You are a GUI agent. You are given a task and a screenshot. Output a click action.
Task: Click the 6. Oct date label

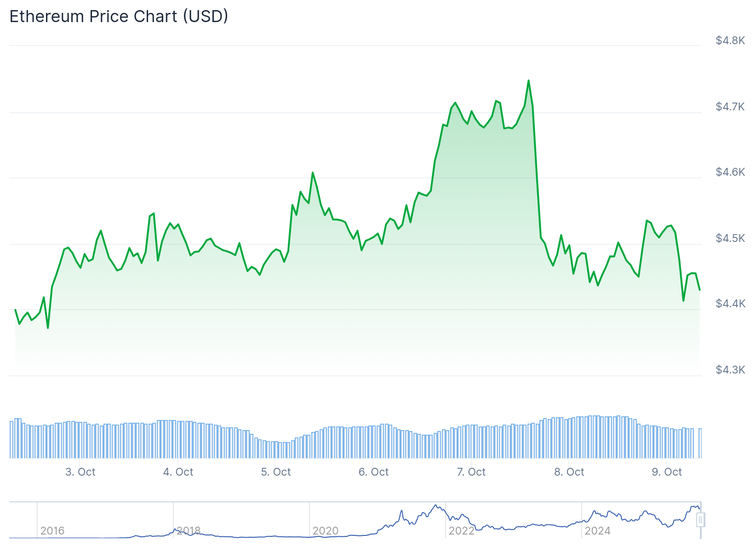(373, 472)
